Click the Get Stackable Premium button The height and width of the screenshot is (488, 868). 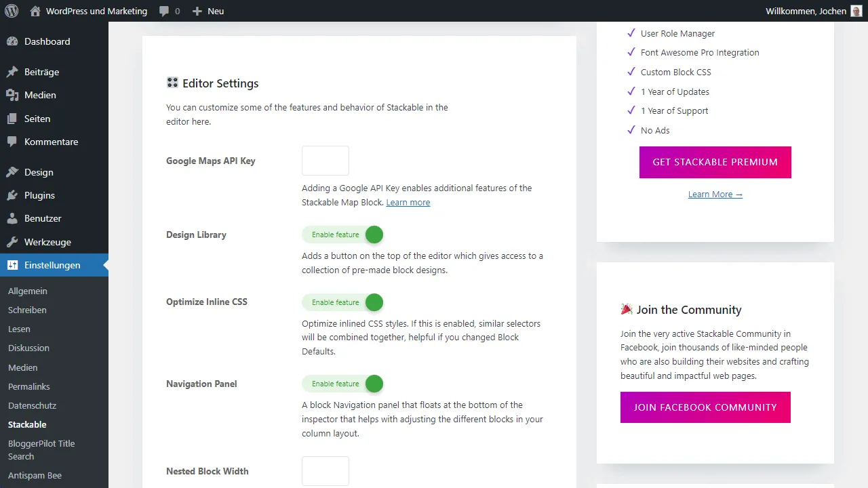point(715,162)
